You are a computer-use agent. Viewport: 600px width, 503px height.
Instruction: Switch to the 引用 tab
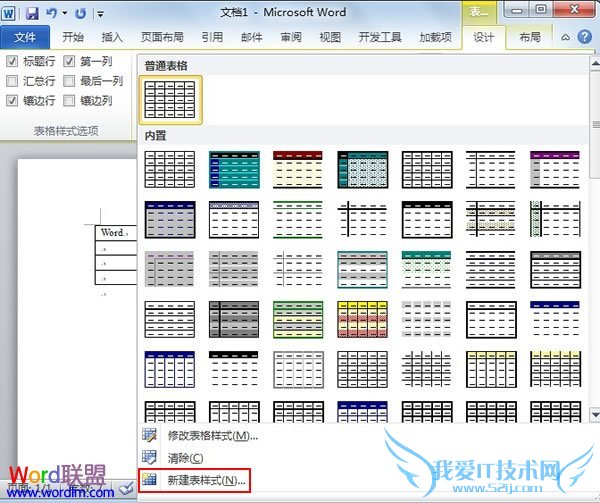tap(212, 37)
